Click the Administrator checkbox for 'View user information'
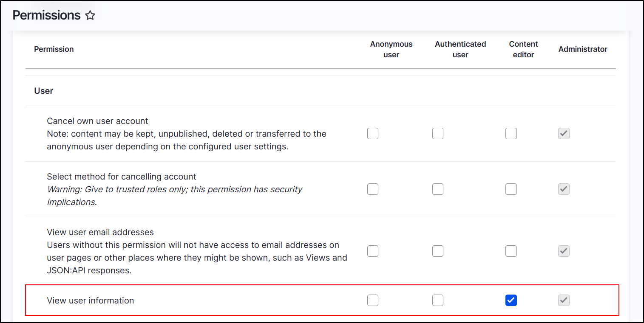Screen dimensions: 644x323 (x=564, y=300)
